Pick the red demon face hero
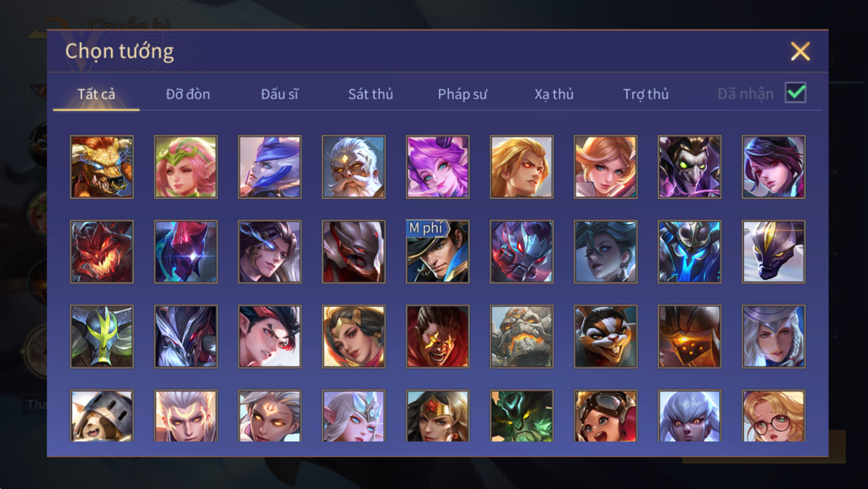This screenshot has height=489, width=868. pos(102,252)
